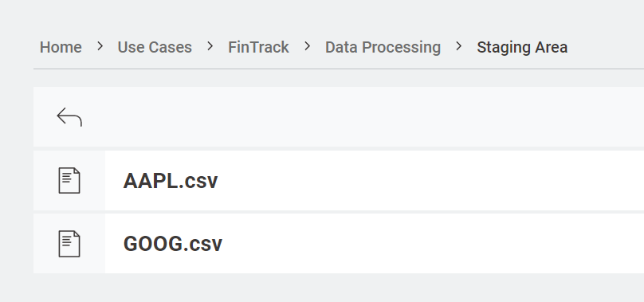Viewport: 644px width, 302px height.
Task: Open the FinTrack breadcrumb link
Action: (x=258, y=47)
